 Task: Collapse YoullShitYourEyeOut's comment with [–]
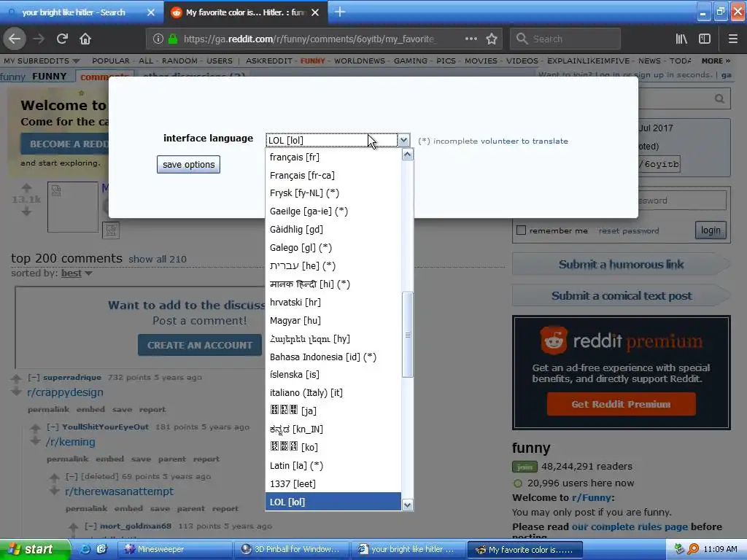coord(53,427)
